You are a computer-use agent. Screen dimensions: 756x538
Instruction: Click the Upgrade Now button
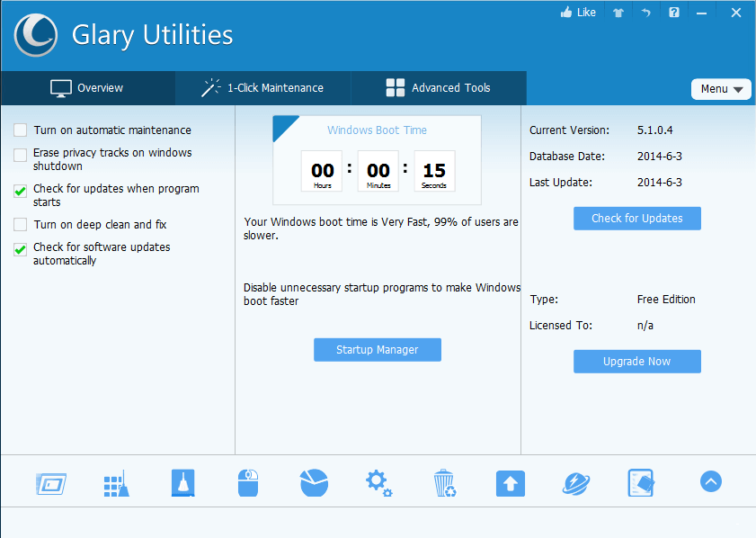637,362
